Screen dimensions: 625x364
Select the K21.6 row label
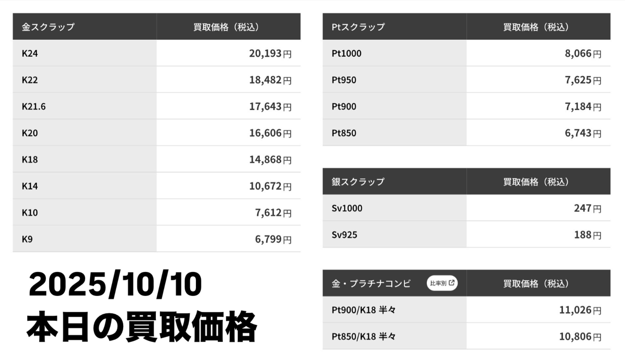pos(34,106)
